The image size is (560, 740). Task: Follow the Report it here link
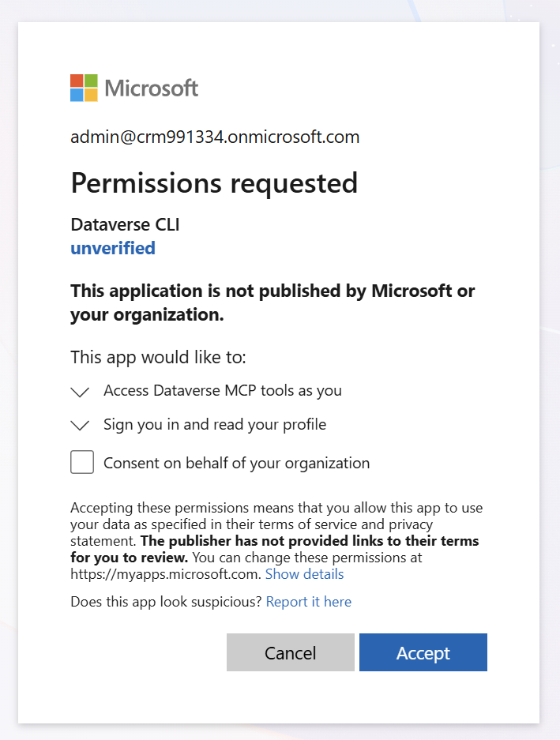[x=309, y=602]
